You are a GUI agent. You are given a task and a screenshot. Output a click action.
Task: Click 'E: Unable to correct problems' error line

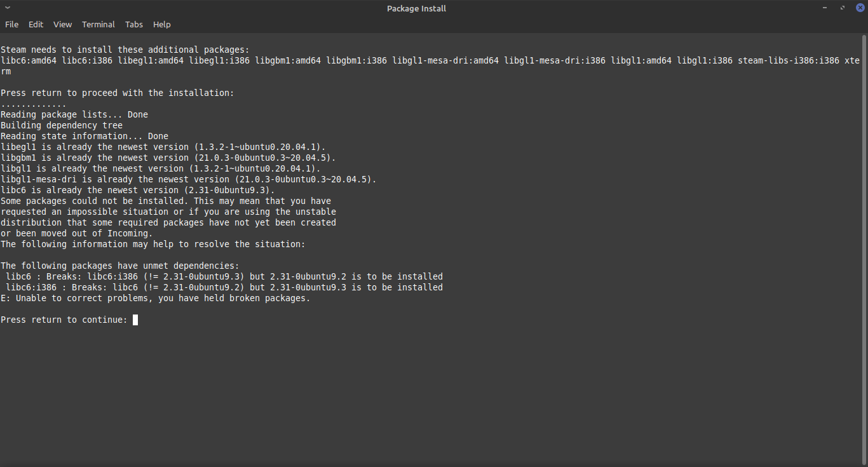click(156, 298)
